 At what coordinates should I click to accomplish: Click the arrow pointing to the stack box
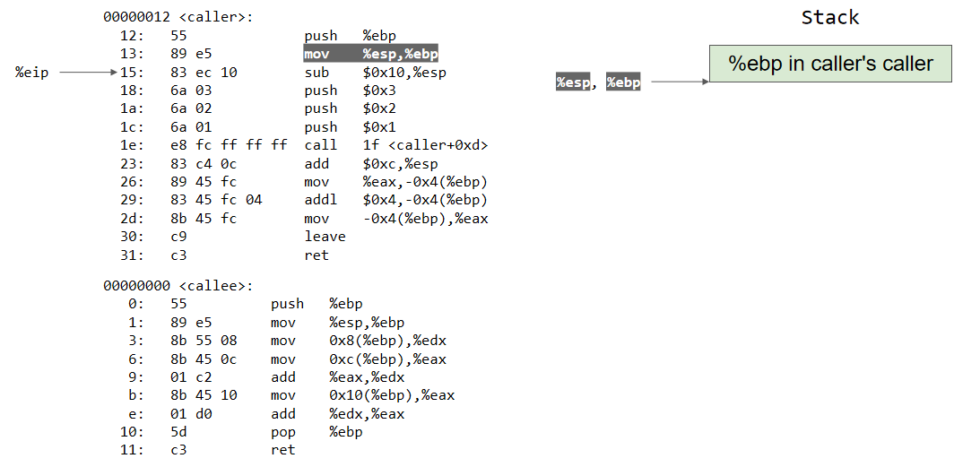tap(679, 82)
